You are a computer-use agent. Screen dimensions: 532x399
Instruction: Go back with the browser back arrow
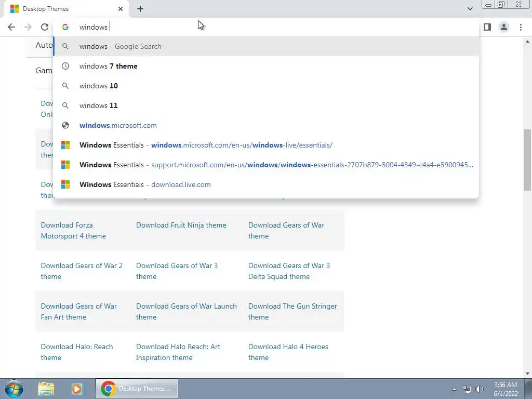tap(11, 27)
